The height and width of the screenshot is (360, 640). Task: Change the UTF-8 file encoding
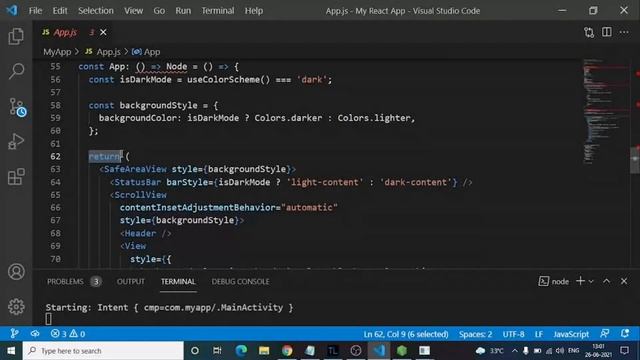point(513,334)
